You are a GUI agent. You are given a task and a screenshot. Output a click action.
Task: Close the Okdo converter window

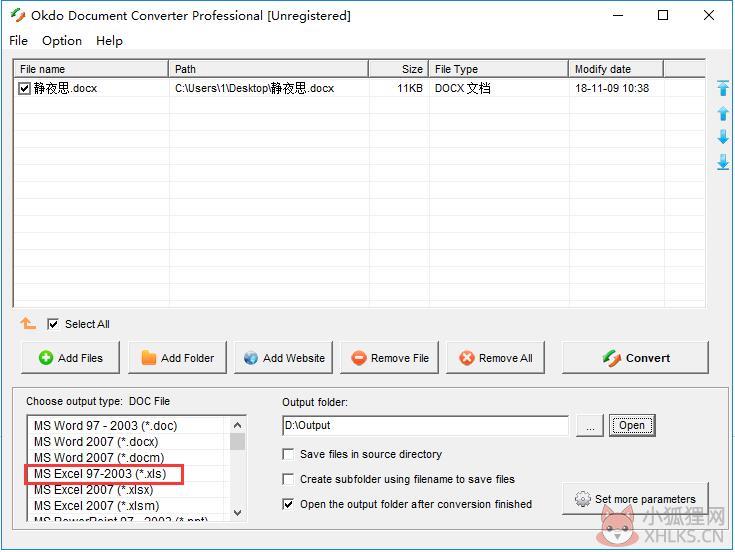709,15
